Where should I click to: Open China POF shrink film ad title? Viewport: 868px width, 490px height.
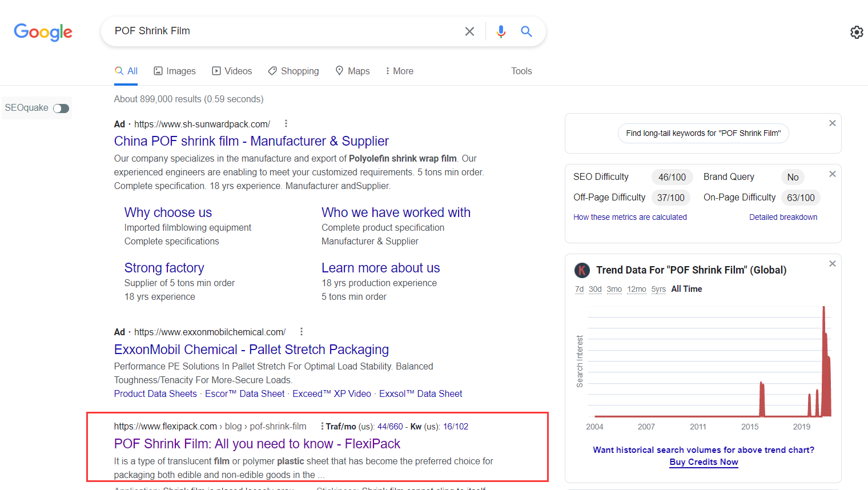click(x=251, y=141)
